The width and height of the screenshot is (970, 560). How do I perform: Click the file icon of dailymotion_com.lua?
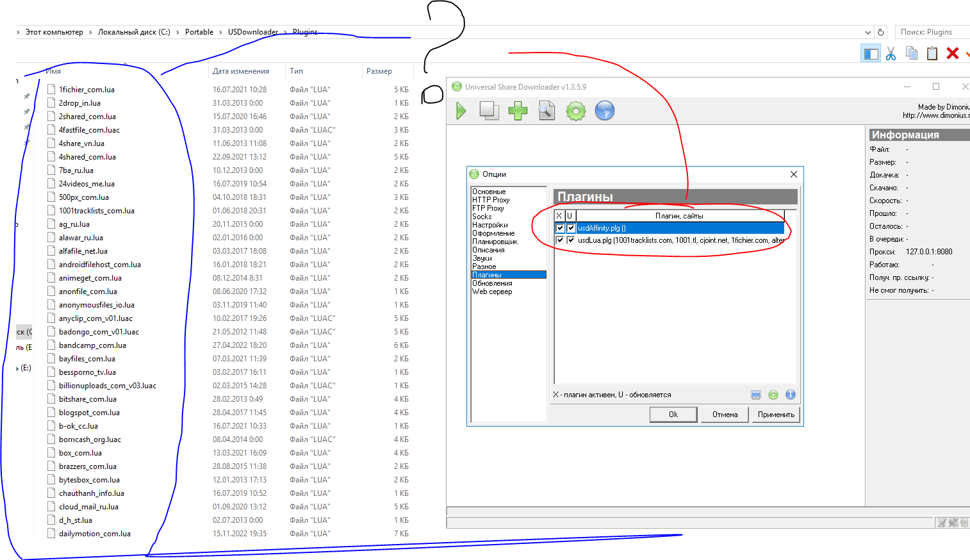51,534
